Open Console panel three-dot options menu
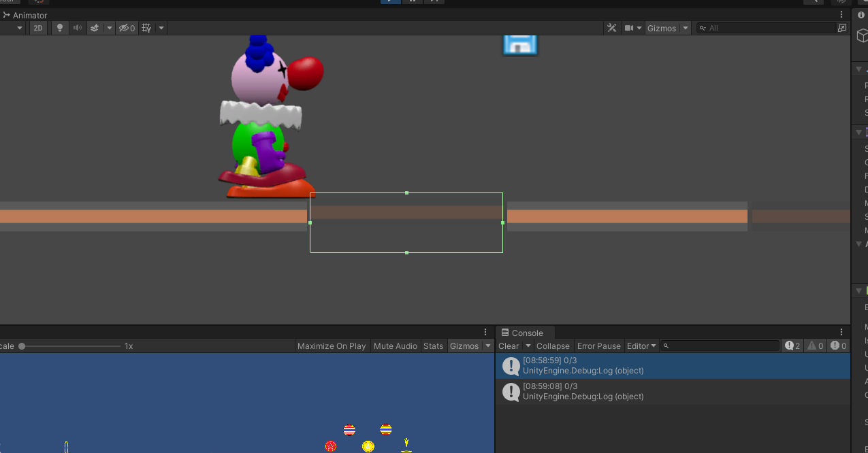868x453 pixels. point(841,333)
